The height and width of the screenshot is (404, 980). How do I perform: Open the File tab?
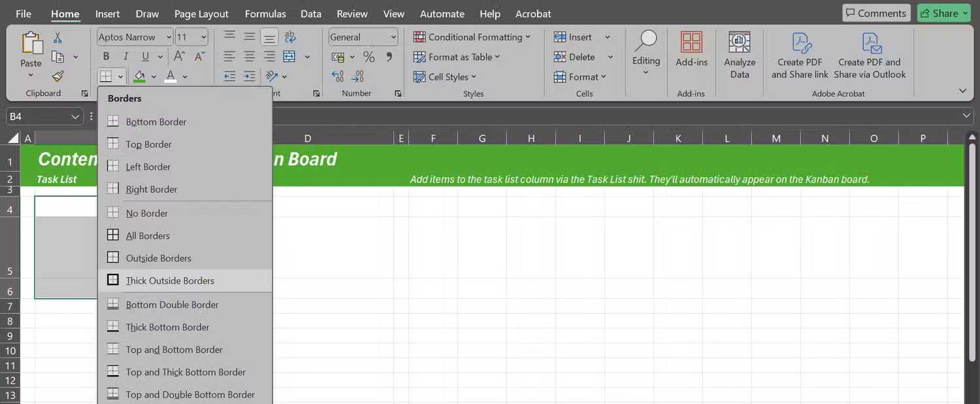point(24,14)
